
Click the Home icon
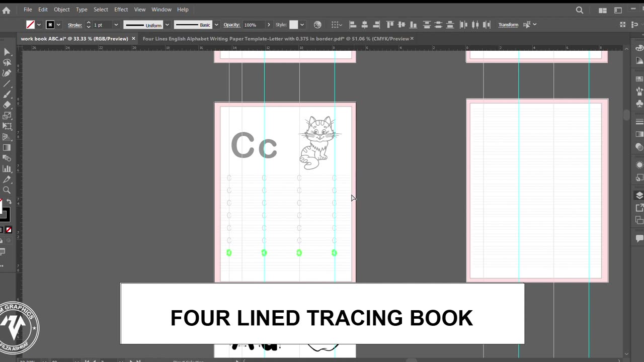tap(7, 10)
